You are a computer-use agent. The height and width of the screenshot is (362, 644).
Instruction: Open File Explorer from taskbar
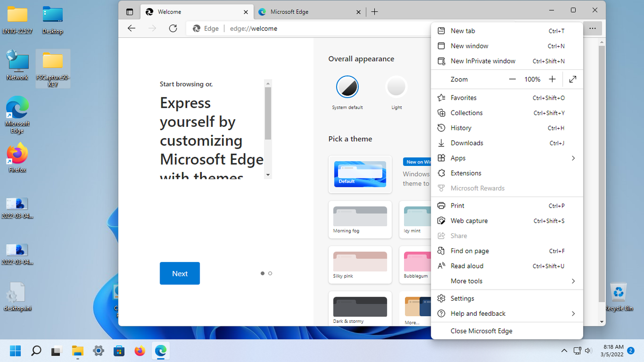point(77,350)
